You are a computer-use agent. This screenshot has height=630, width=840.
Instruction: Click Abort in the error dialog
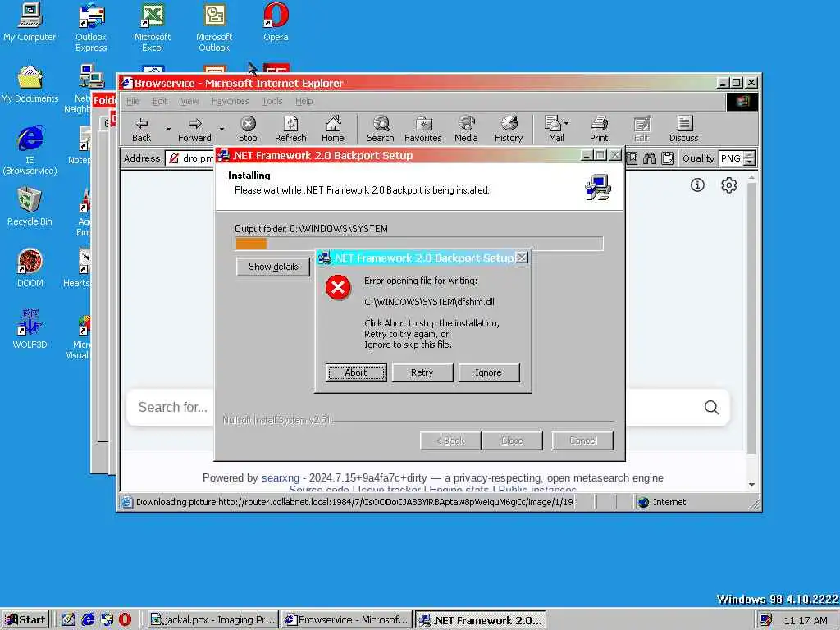pyautogui.click(x=356, y=373)
